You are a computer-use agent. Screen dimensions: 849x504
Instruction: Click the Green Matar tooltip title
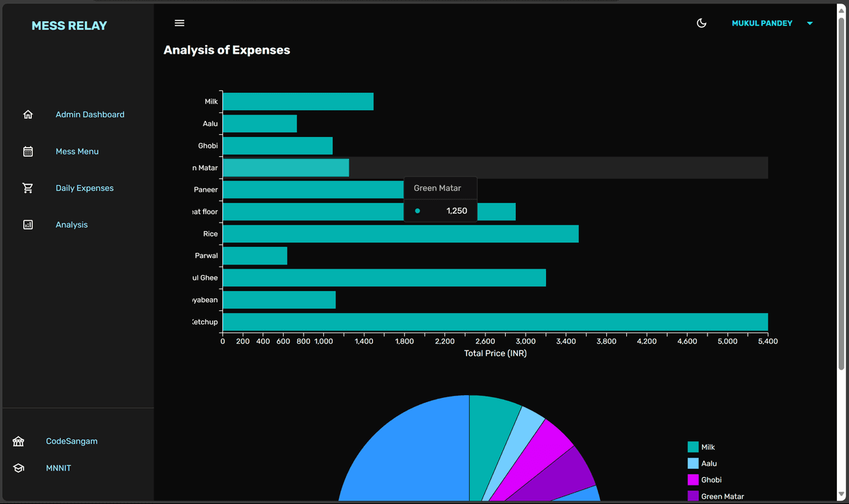click(437, 188)
